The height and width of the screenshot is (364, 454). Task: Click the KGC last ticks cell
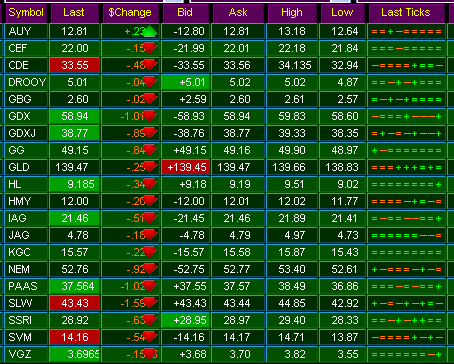click(406, 252)
